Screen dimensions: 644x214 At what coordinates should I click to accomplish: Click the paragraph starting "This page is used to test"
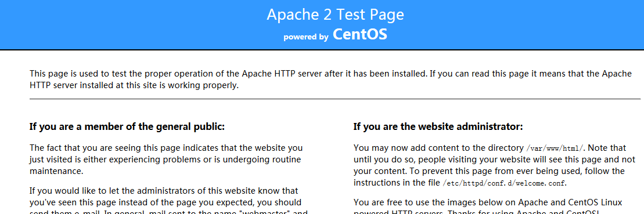pyautogui.click(x=330, y=80)
